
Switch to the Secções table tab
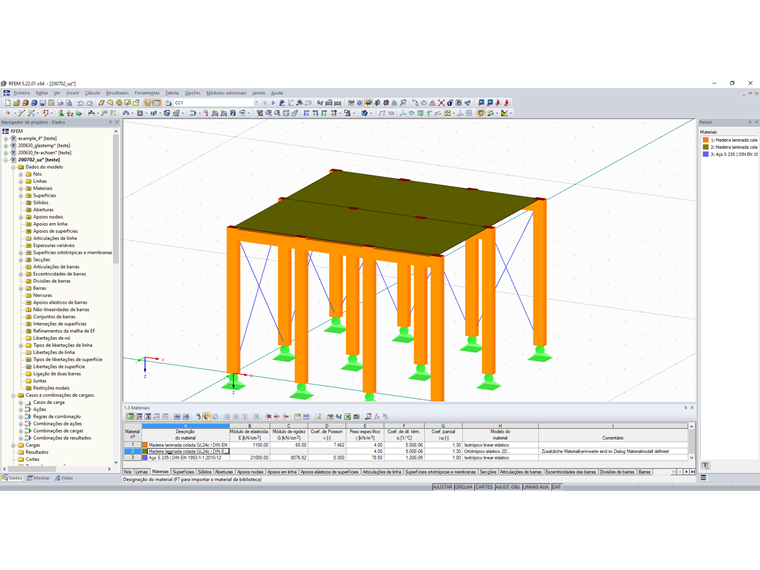tap(488, 472)
